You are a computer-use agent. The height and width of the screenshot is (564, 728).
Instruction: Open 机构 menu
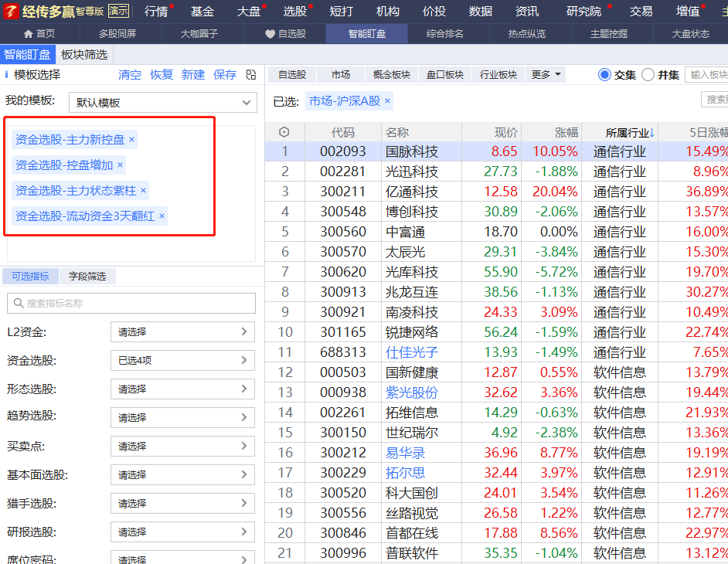click(x=388, y=11)
